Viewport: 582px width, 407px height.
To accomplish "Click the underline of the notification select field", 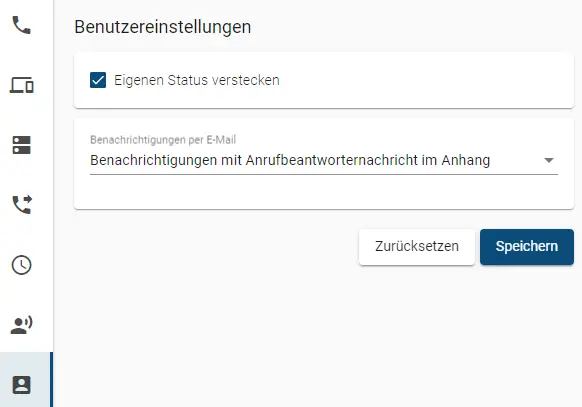I will coord(324,174).
